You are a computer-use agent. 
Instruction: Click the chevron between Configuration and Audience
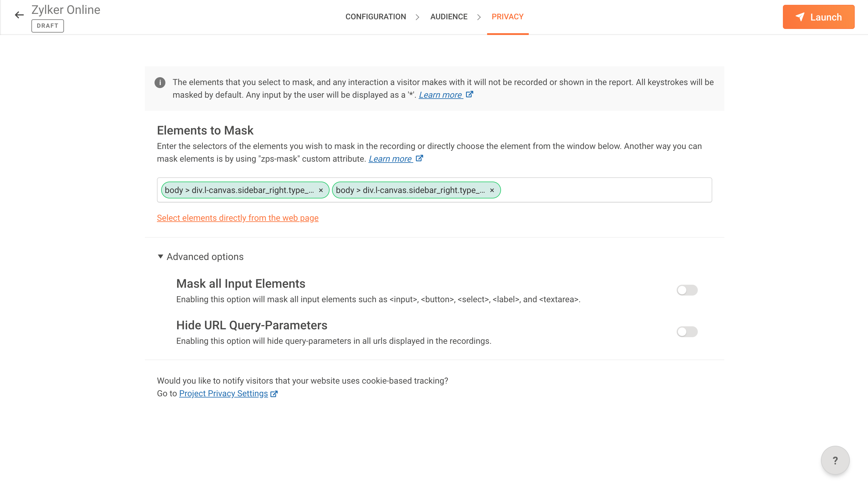(417, 17)
